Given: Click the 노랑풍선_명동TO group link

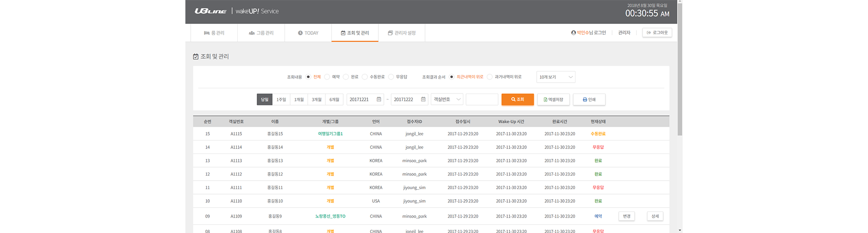Looking at the screenshot, I should 330,216.
